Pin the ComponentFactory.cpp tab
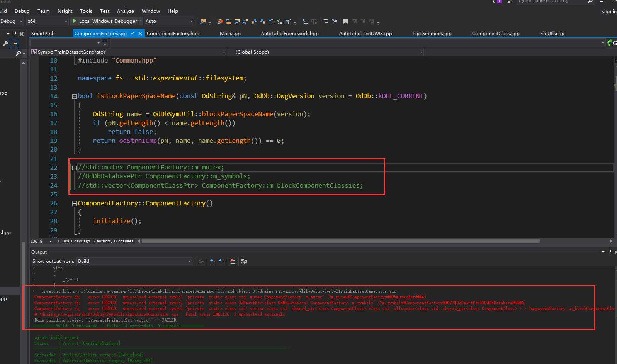This screenshot has width=617, height=364. (x=133, y=34)
